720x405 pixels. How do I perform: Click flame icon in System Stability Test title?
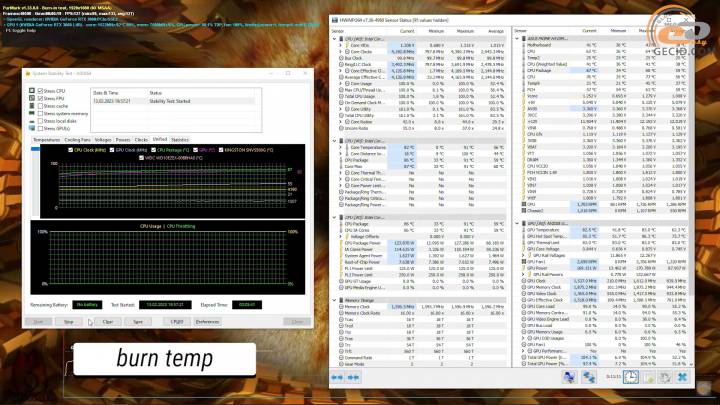[28, 73]
